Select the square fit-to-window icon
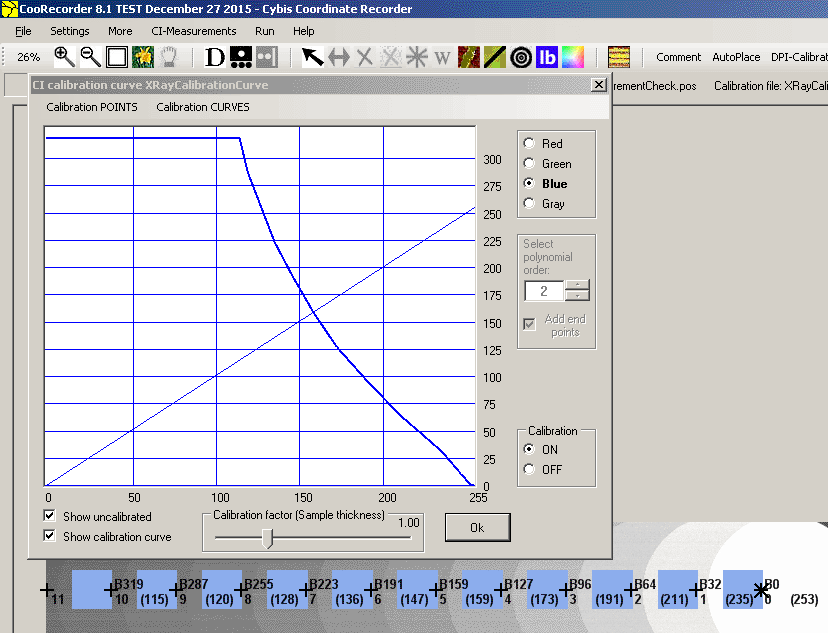The image size is (828, 633). tap(117, 57)
